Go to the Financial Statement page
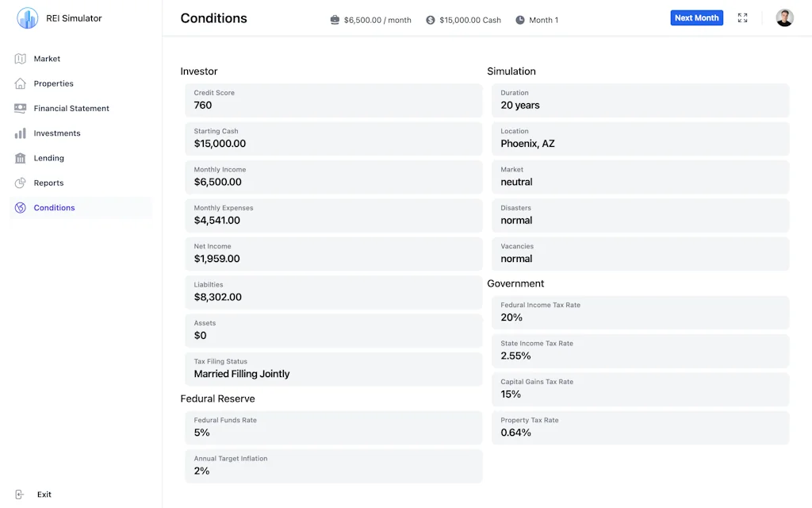812x508 pixels. click(71, 108)
